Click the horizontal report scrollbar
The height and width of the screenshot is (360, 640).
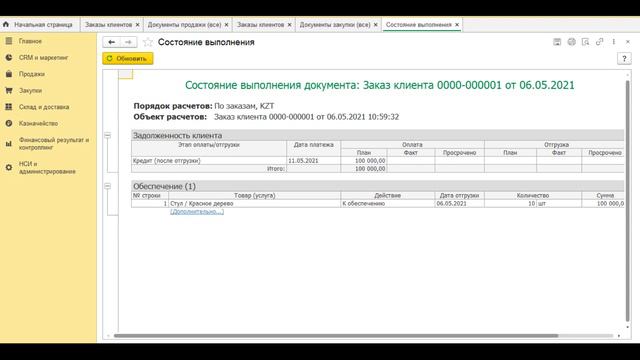pos(336,336)
